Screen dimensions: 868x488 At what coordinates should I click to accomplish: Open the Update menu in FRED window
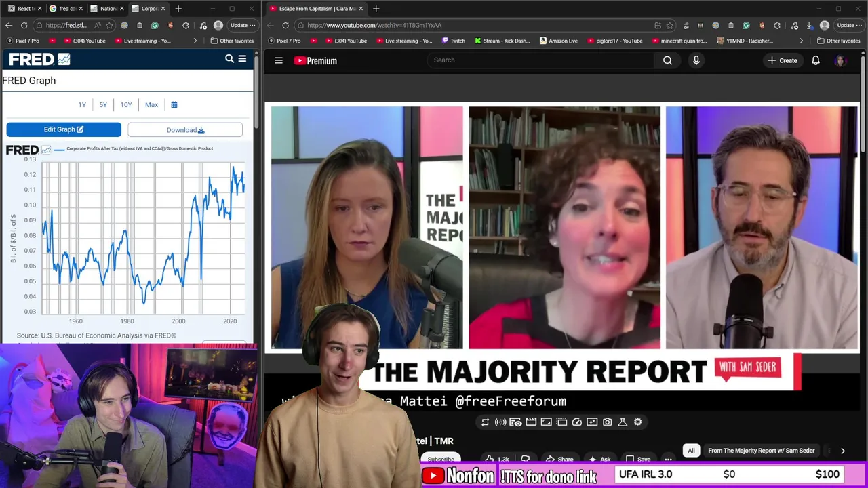242,26
